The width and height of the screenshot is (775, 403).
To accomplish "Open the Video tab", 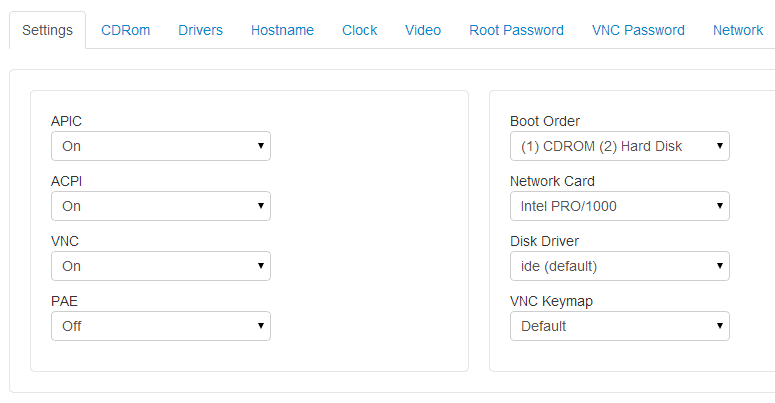I will [423, 30].
